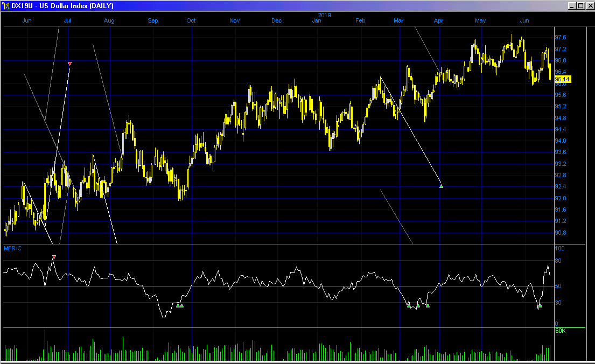Click the May month label

click(480, 20)
